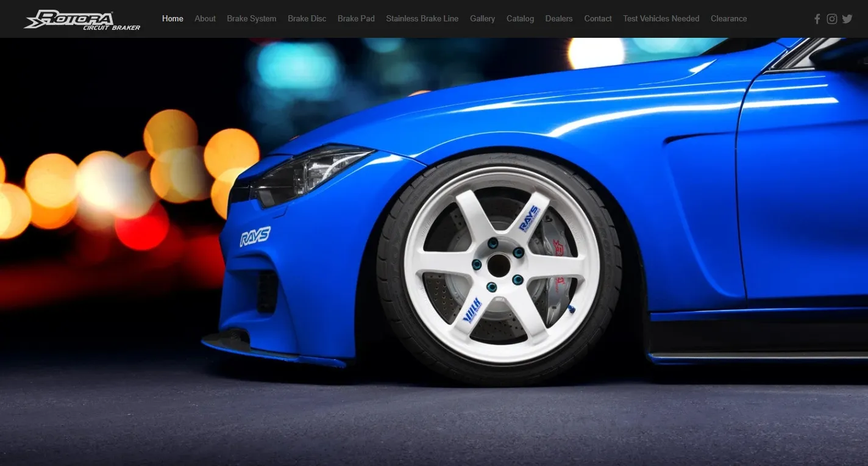Go to the Home menu item

[x=173, y=18]
